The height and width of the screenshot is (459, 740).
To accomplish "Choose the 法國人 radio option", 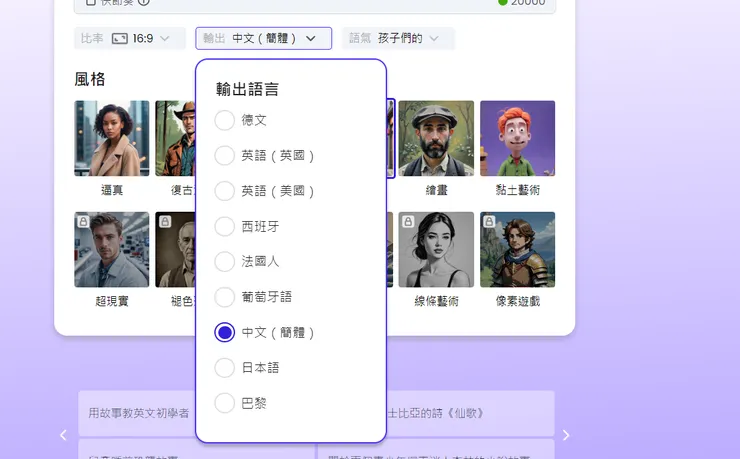I will pyautogui.click(x=225, y=262).
